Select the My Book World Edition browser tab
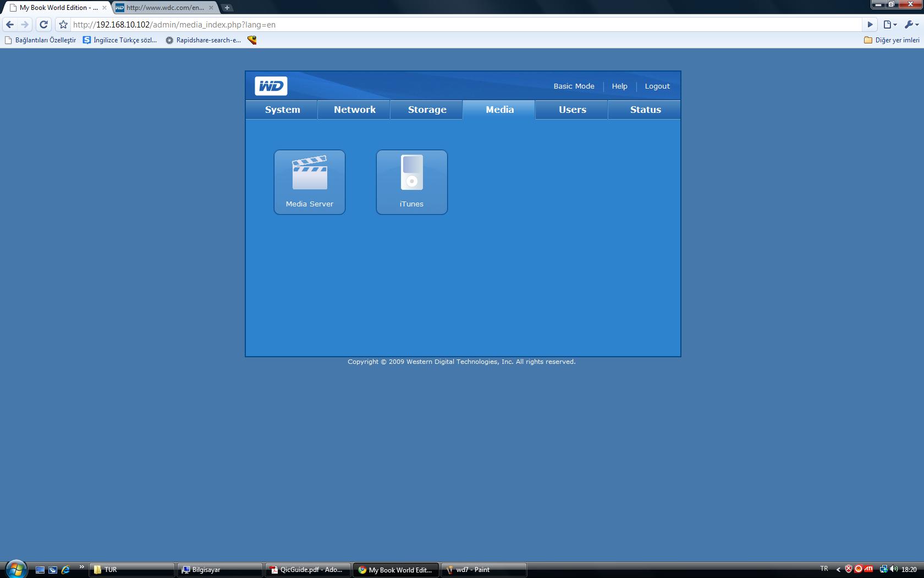 coord(57,8)
